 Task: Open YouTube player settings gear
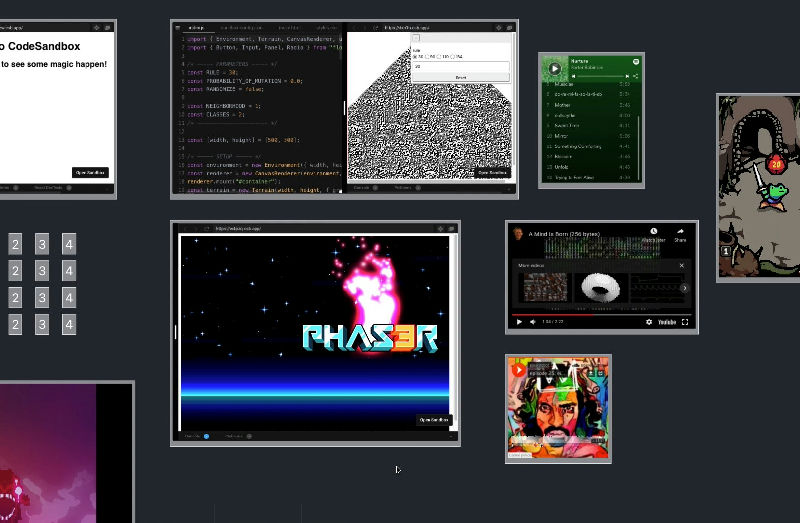coord(649,322)
